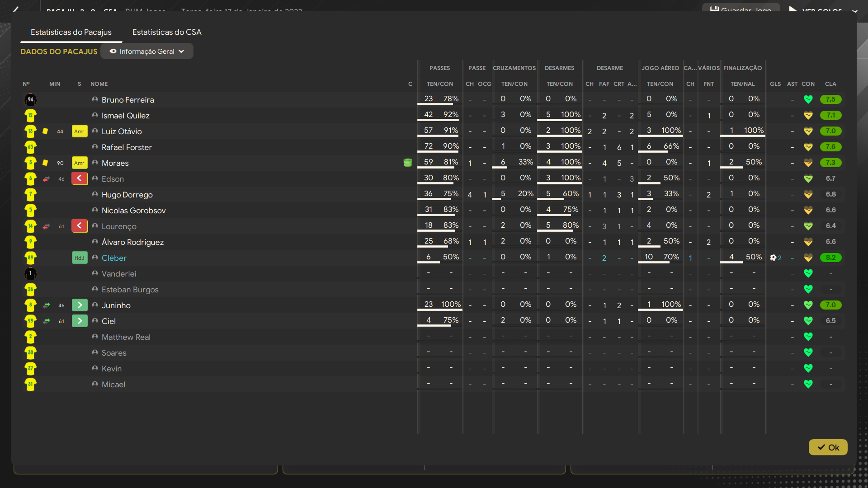Select Estatisticas do Pacajus tab

(x=71, y=32)
